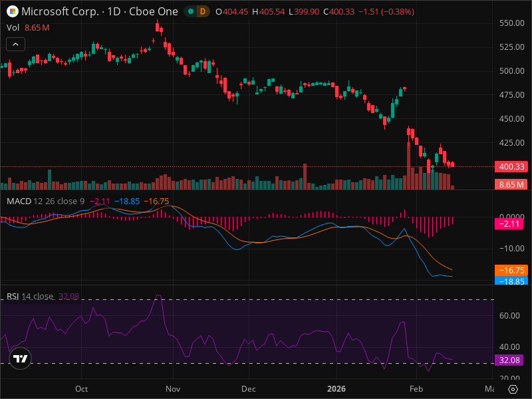Click the 2026 label on time axis

(336, 389)
